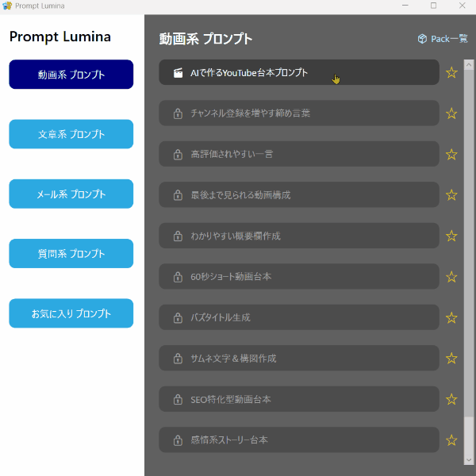Screen dimensions: 476x476
Task: Open the メール系 プロンプト category
Action: (71, 194)
